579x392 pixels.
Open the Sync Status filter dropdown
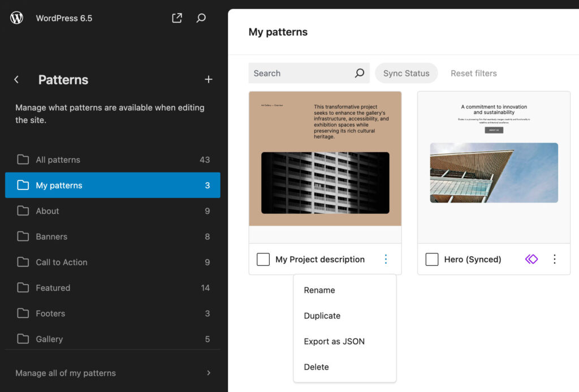[406, 73]
